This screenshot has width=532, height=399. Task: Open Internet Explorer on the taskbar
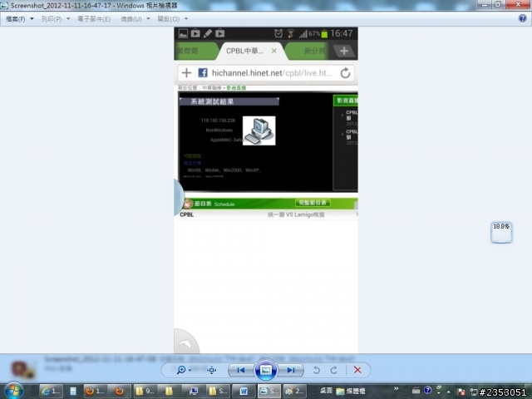51,392
